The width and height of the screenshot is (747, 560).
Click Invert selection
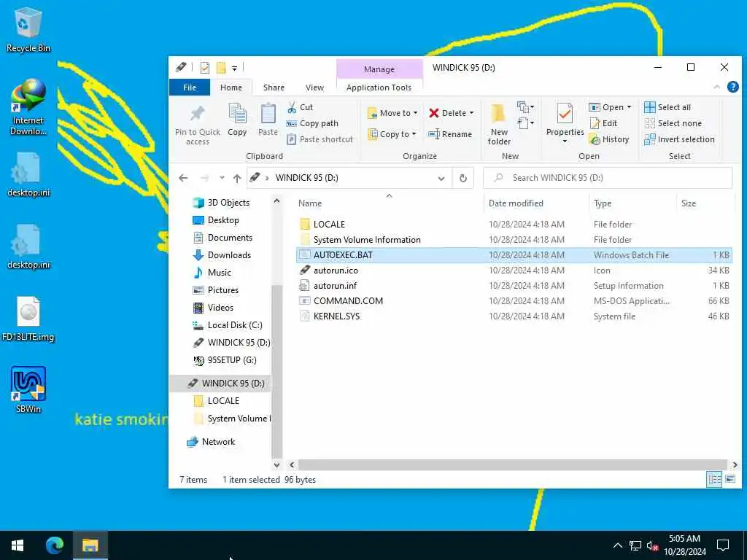(x=679, y=139)
